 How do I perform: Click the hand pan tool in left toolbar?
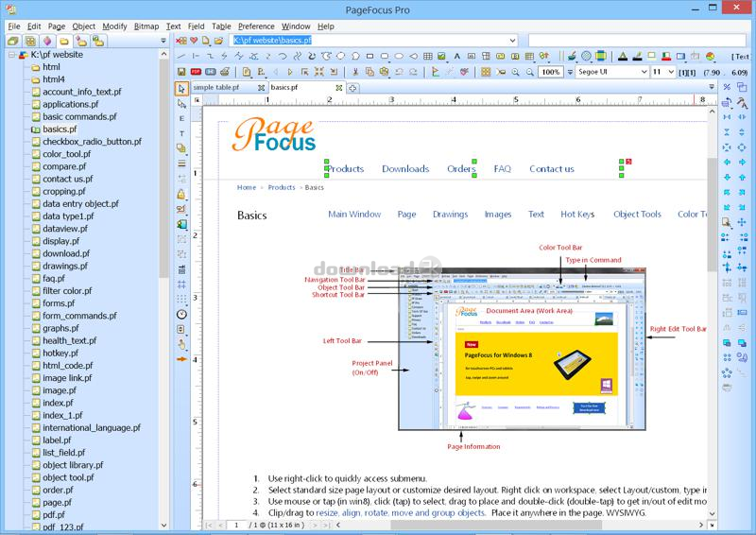(x=181, y=344)
